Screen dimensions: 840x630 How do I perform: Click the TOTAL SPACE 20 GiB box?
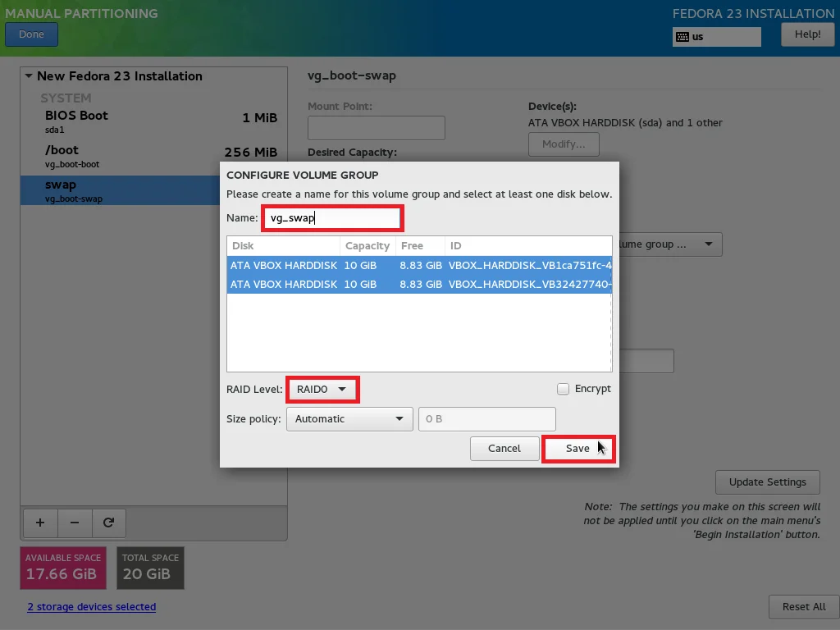[151, 568]
